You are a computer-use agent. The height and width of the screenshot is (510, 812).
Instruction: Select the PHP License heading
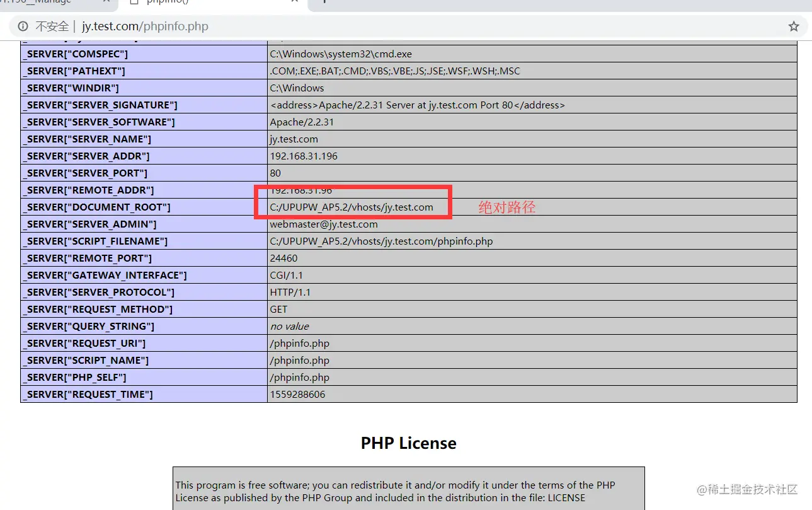pyautogui.click(x=408, y=443)
